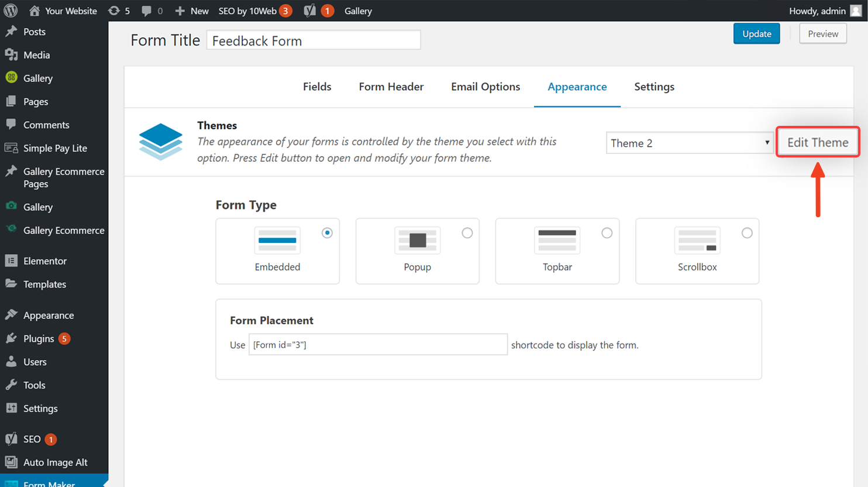Click the SEO Yoast sidebar icon
The width and height of the screenshot is (868, 487).
(11, 438)
